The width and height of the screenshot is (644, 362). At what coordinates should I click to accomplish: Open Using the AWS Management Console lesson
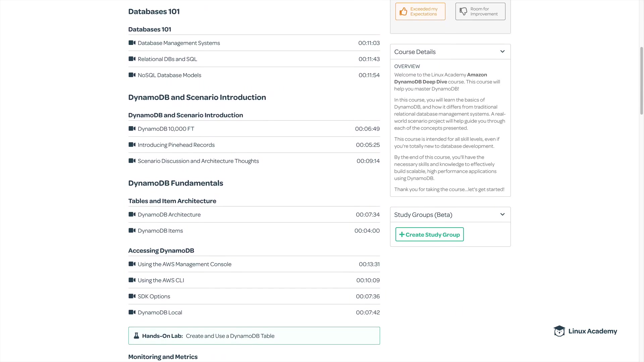coord(184,264)
